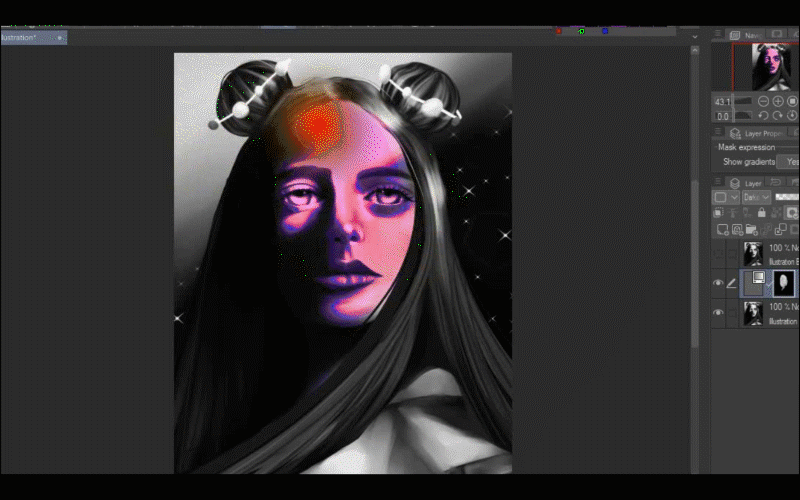This screenshot has width=800, height=500.
Task: Toggle edit box of top Illustration layer
Action: click(732, 254)
